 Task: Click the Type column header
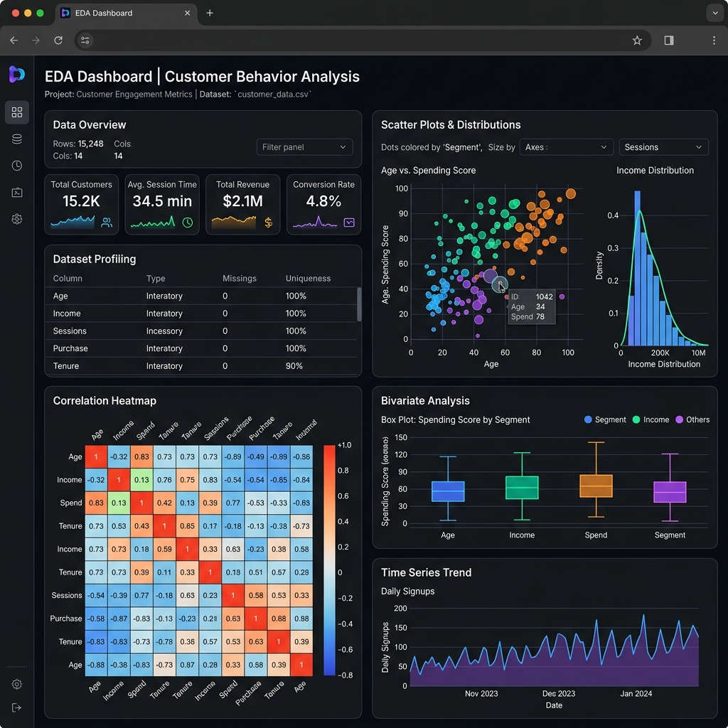156,279
